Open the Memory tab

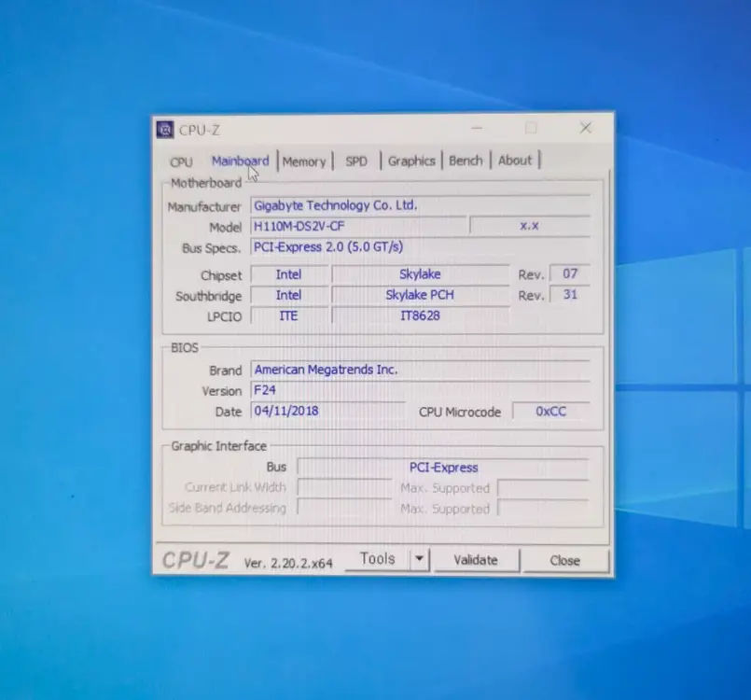[x=304, y=161]
